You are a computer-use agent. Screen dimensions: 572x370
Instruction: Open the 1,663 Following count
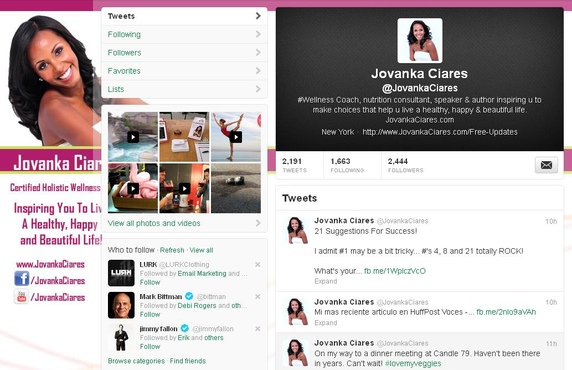[x=347, y=165]
